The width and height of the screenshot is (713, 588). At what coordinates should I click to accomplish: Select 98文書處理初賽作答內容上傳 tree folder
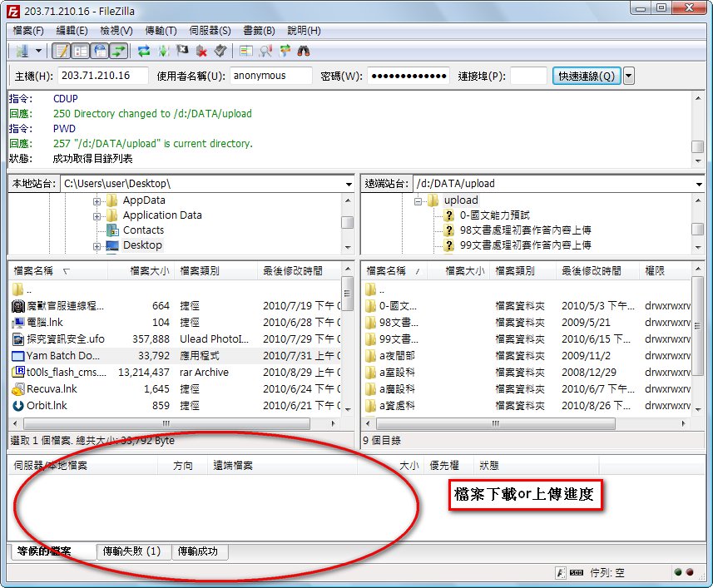pos(525,230)
